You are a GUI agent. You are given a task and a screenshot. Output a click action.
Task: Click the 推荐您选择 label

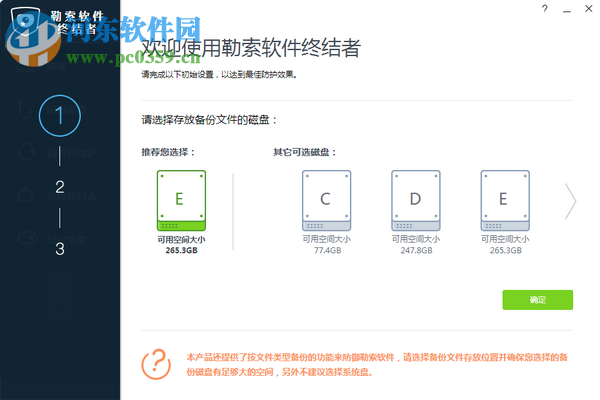click(x=168, y=152)
